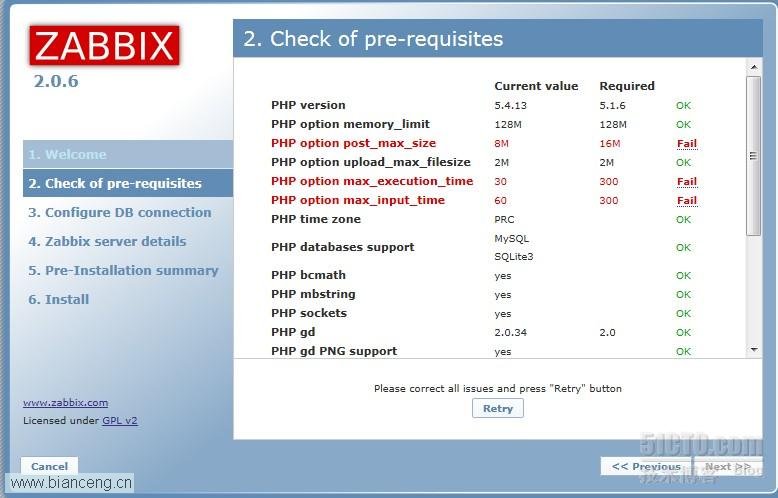Click required value 16M
The width and height of the screenshot is (778, 498).
pyautogui.click(x=610, y=144)
